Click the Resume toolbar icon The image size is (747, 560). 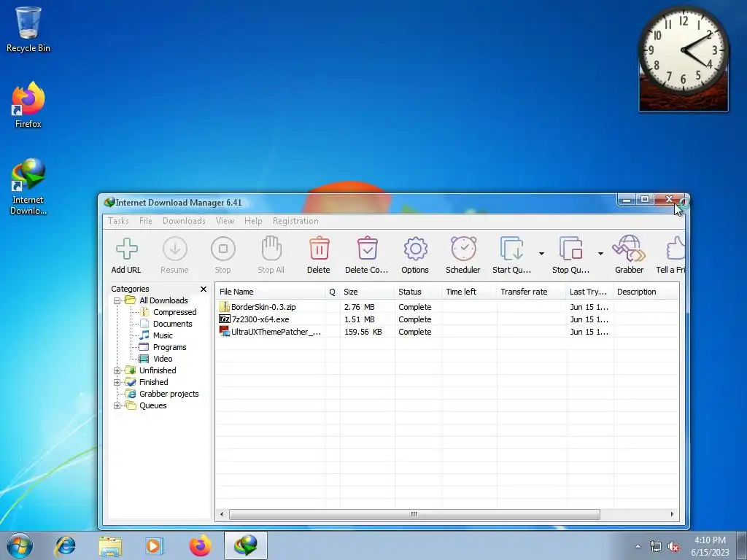pyautogui.click(x=175, y=249)
